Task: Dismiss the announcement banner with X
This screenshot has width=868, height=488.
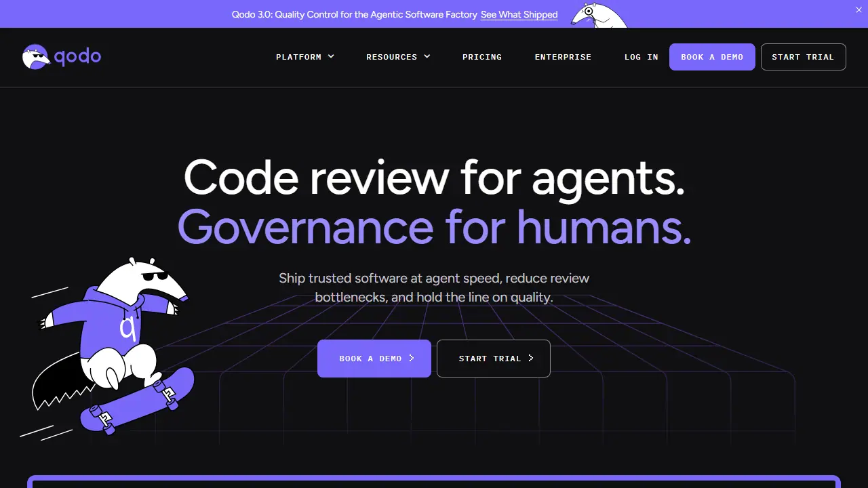Action: click(x=858, y=9)
